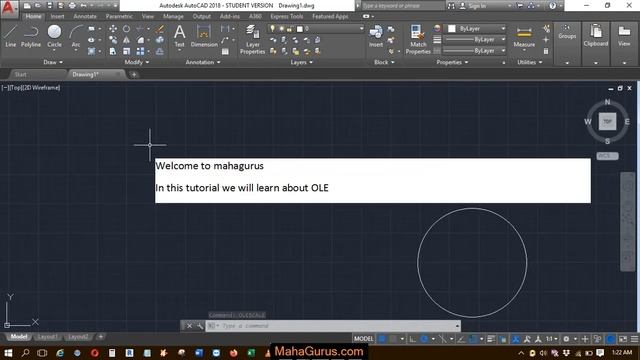Activate the Offset tool in Modify panel
Viewport: 640px width, 360px height.
160,51
